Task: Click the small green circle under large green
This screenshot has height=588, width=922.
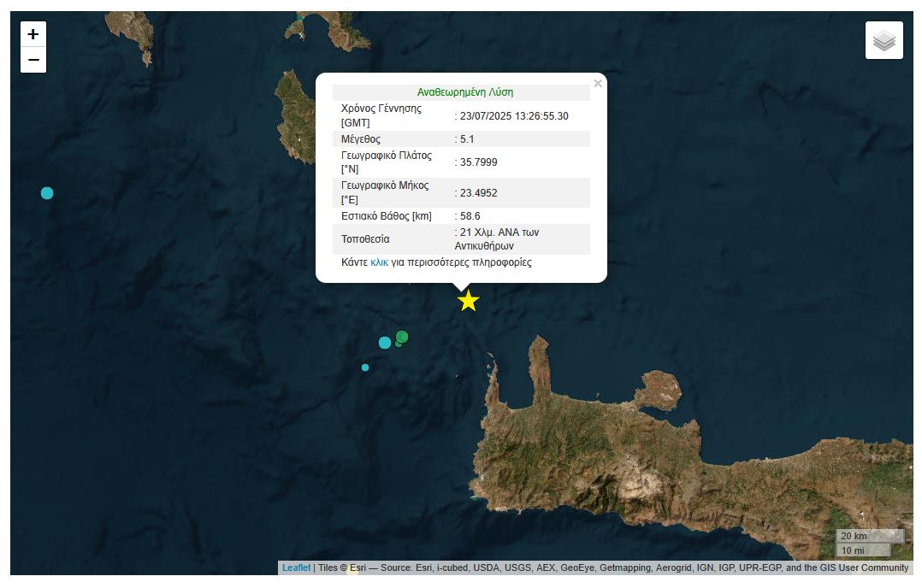Action: click(x=398, y=344)
